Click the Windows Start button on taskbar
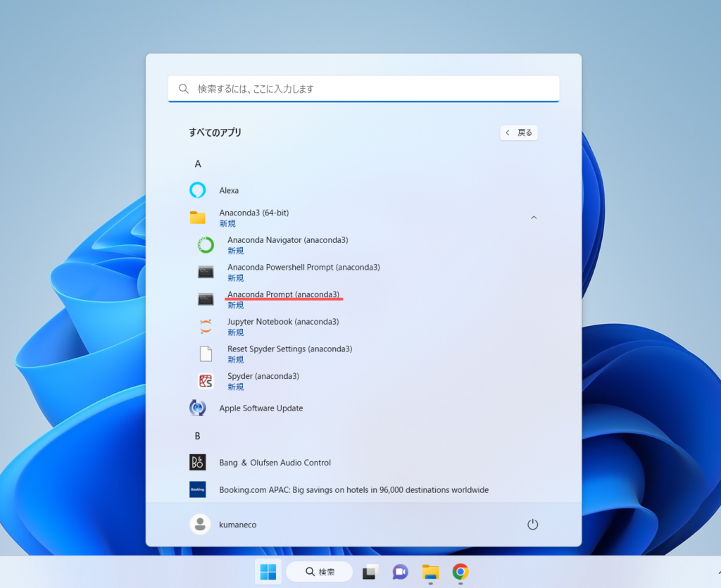 268,572
